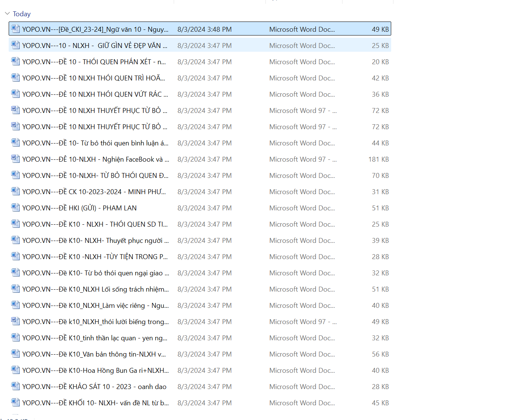509x420 pixels.
Task: Click the 39 KB size cell
Action: coord(380,241)
